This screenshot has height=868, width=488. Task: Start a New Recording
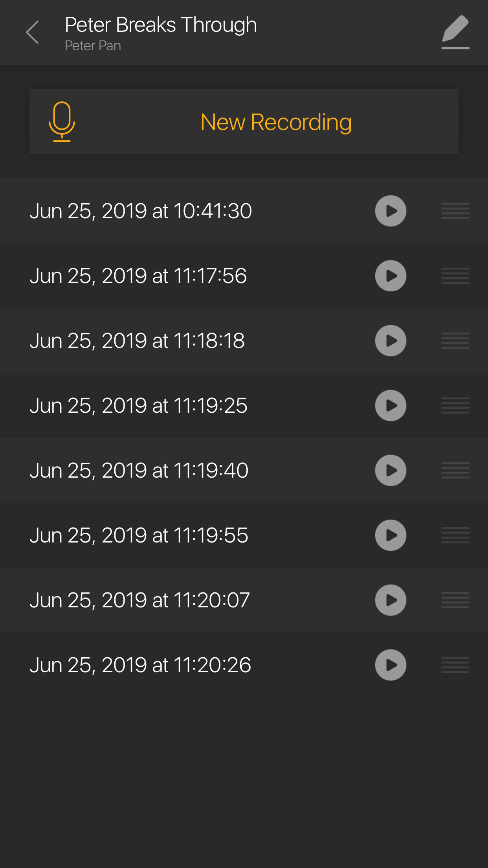pyautogui.click(x=276, y=122)
